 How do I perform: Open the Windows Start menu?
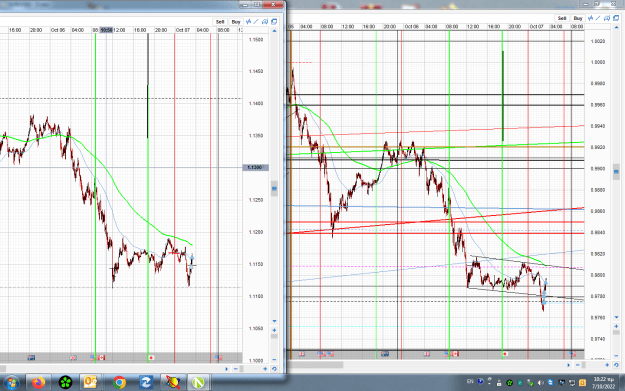(11, 383)
